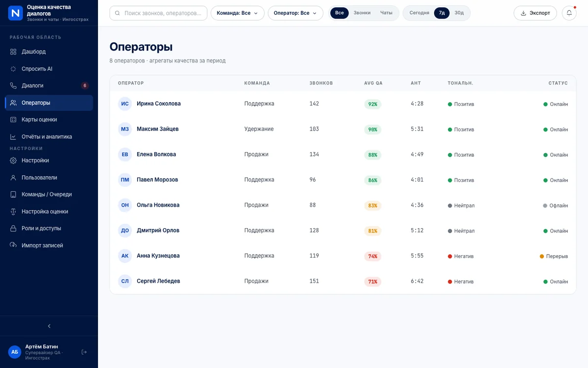Click Негатив tone for Сергей Лебедев
This screenshot has height=368, width=588.
tap(461, 282)
